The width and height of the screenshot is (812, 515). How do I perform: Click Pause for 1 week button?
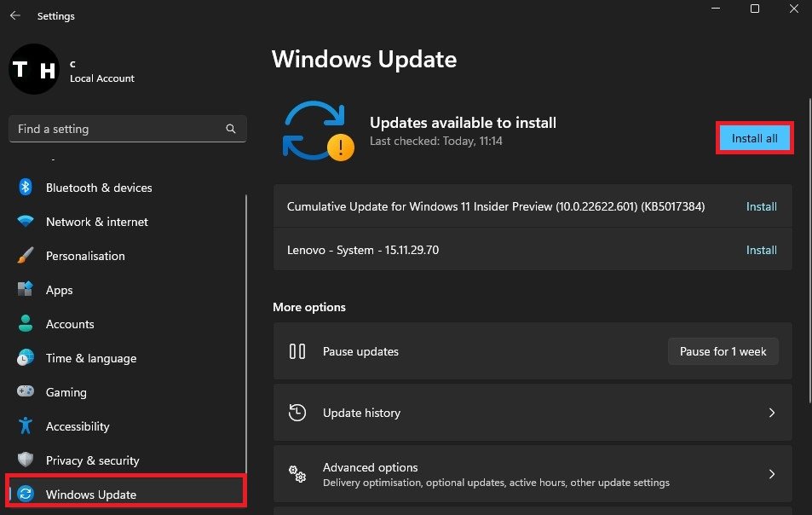click(x=723, y=351)
